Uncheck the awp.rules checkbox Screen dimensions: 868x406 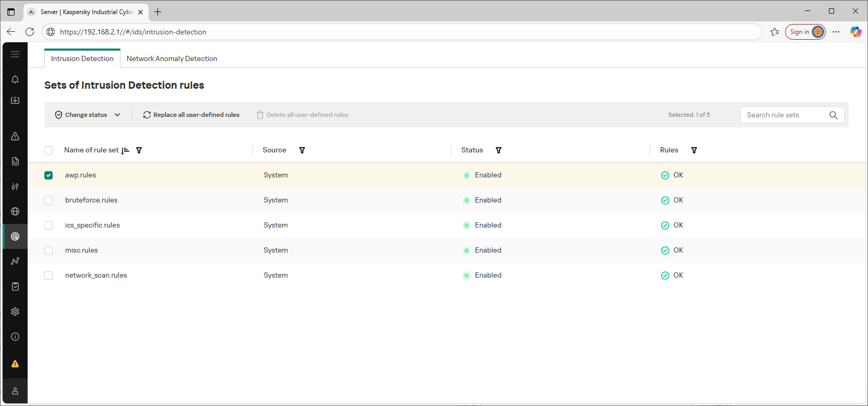click(48, 175)
